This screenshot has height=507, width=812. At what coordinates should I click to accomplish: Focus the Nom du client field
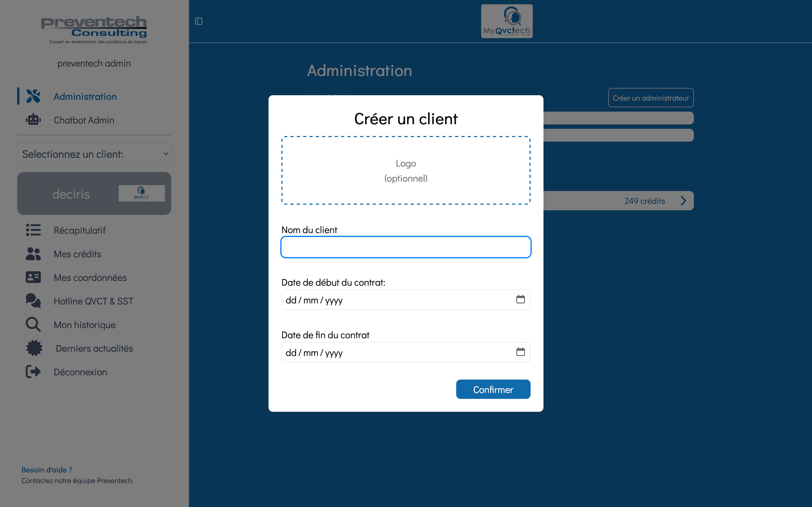tap(406, 247)
